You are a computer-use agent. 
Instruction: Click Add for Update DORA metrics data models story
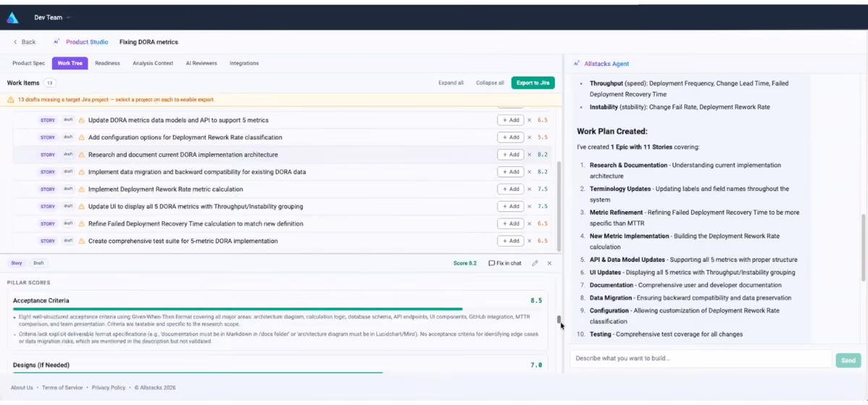(510, 120)
